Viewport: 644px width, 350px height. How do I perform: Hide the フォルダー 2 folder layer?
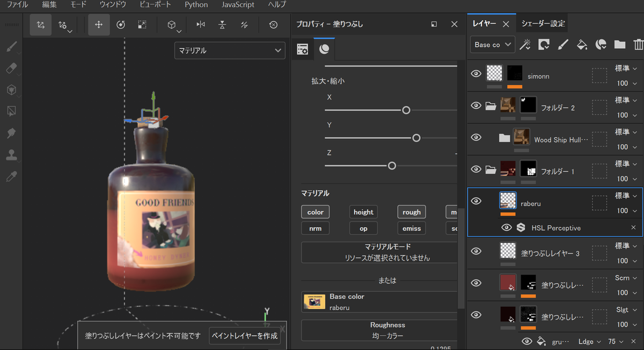pos(476,106)
